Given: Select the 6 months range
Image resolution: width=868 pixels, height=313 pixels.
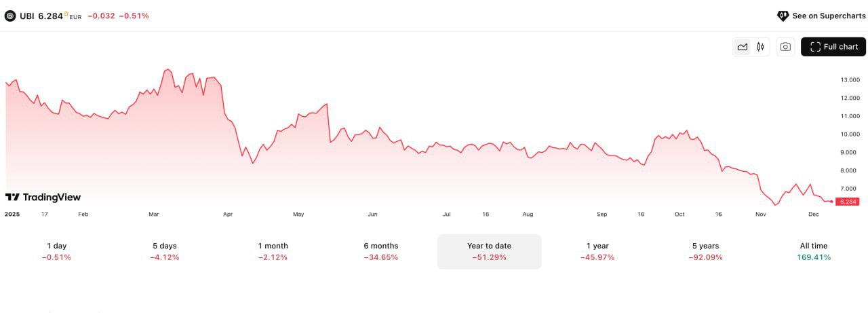Looking at the screenshot, I should pos(381,251).
